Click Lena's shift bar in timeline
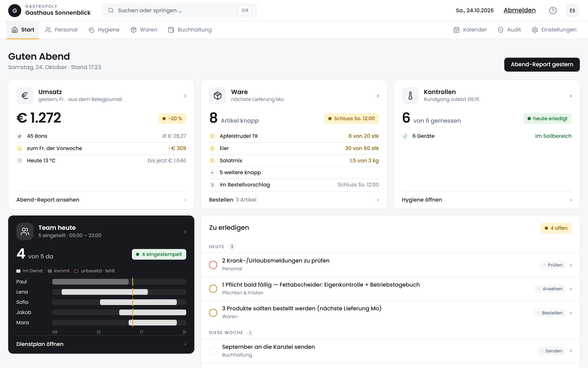This screenshot has width=588, height=368. click(105, 292)
